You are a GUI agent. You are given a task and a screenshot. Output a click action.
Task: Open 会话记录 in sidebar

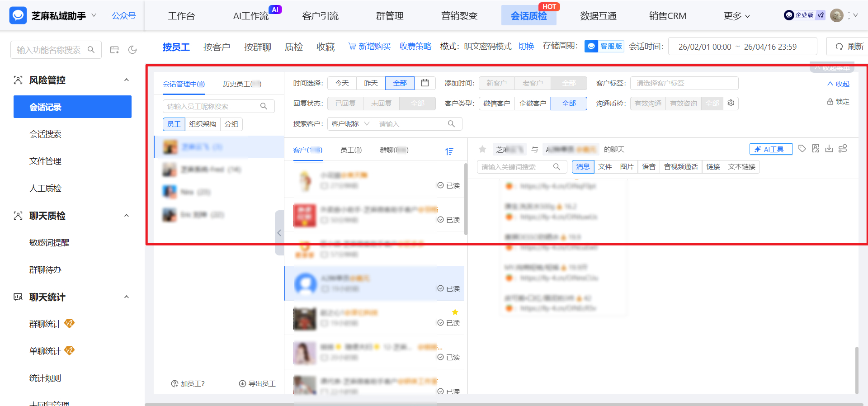(72, 107)
